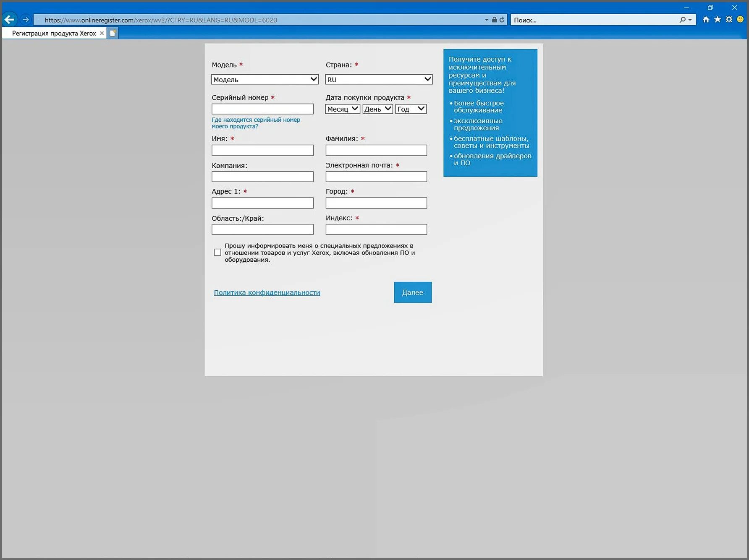The height and width of the screenshot is (560, 749).
Task: Open the Страна country dropdown
Action: (379, 79)
